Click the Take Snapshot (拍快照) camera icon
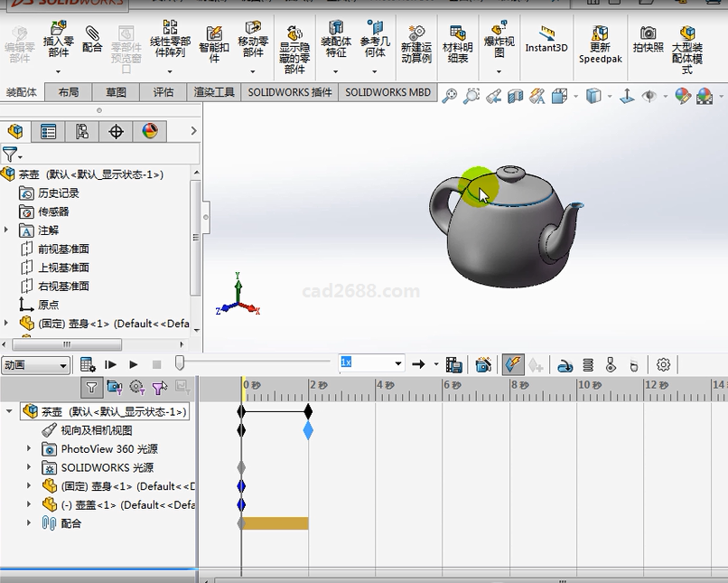The image size is (728, 583). (648, 40)
